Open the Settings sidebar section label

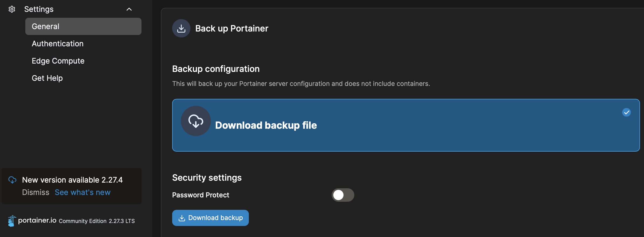[39, 9]
